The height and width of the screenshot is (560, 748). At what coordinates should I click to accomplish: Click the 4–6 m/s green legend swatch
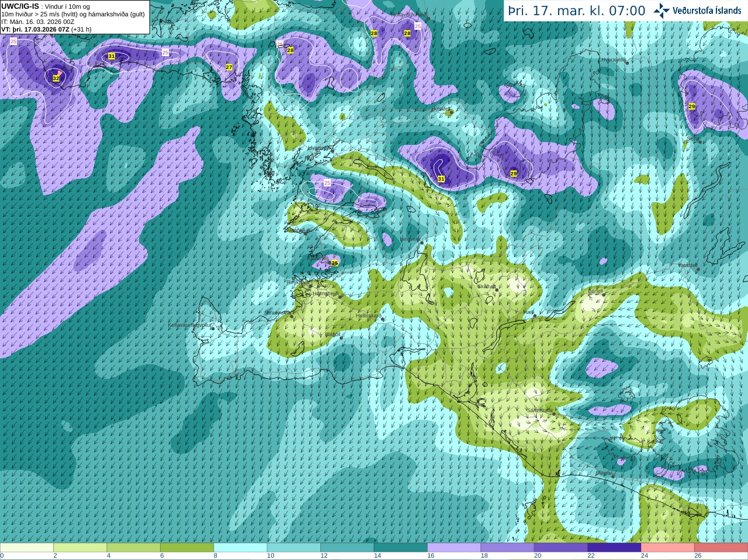134,548
